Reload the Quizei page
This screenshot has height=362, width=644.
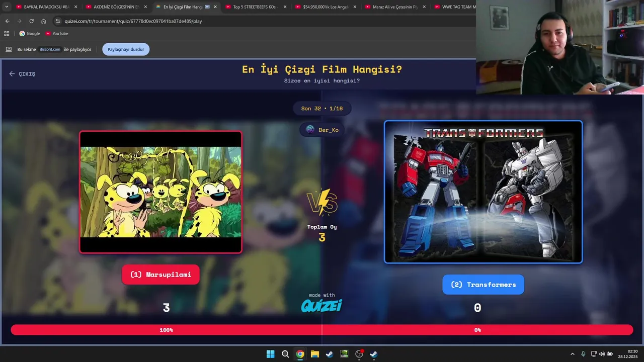click(x=31, y=21)
